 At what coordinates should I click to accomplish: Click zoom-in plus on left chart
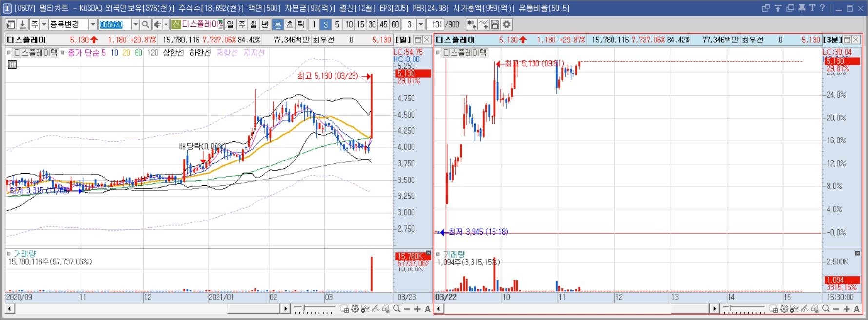417,309
